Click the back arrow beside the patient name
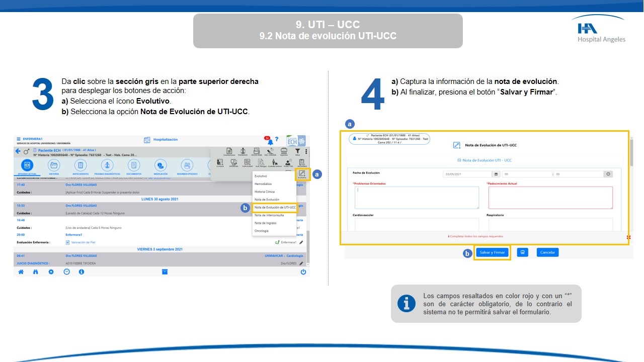Image resolution: width=644 pixels, height=362 pixels. point(18,151)
